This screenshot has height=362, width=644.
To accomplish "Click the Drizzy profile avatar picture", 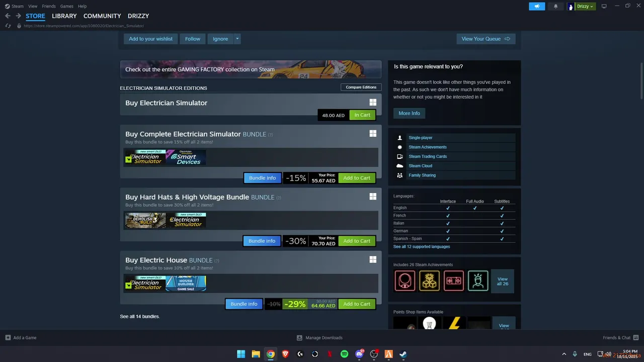I will (x=571, y=7).
